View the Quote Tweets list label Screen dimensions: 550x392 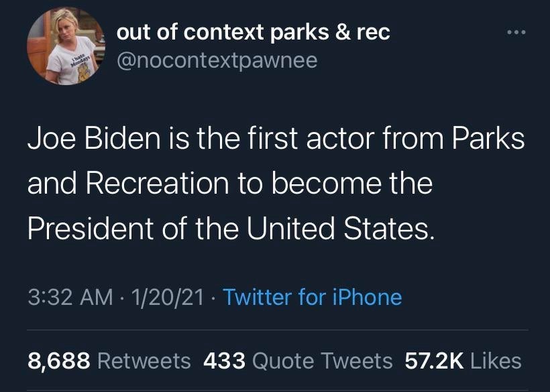322,361
